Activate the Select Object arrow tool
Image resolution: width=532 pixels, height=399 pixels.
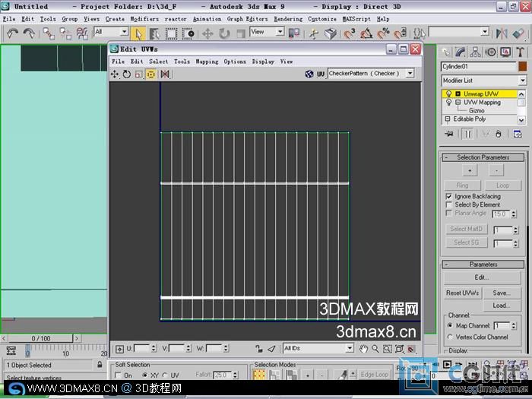(x=138, y=33)
